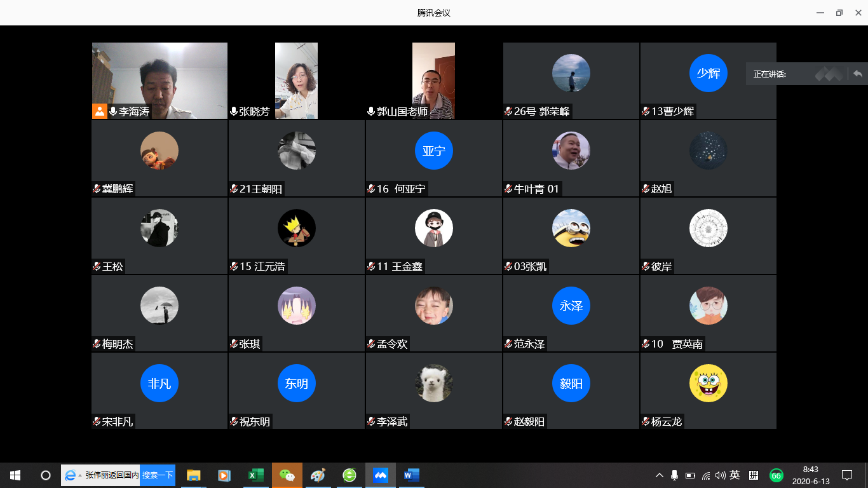Click the green 66 tray icon
The width and height of the screenshot is (868, 488).
click(x=776, y=475)
